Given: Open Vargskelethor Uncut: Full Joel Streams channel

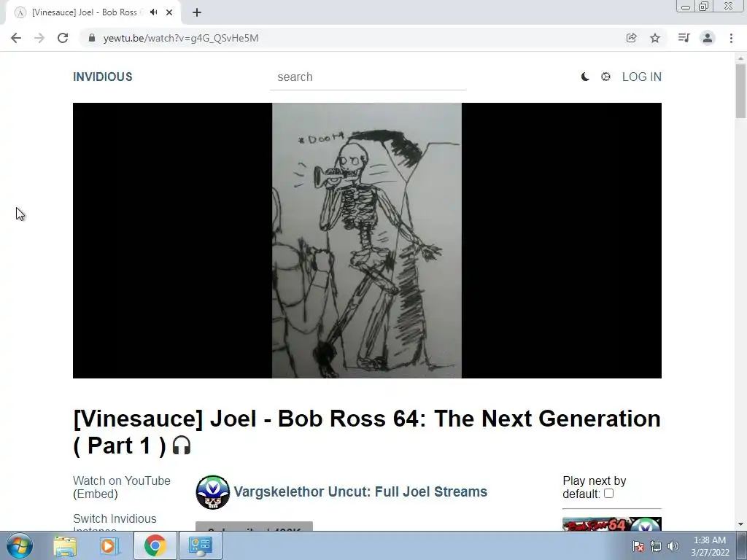Looking at the screenshot, I should (x=360, y=492).
